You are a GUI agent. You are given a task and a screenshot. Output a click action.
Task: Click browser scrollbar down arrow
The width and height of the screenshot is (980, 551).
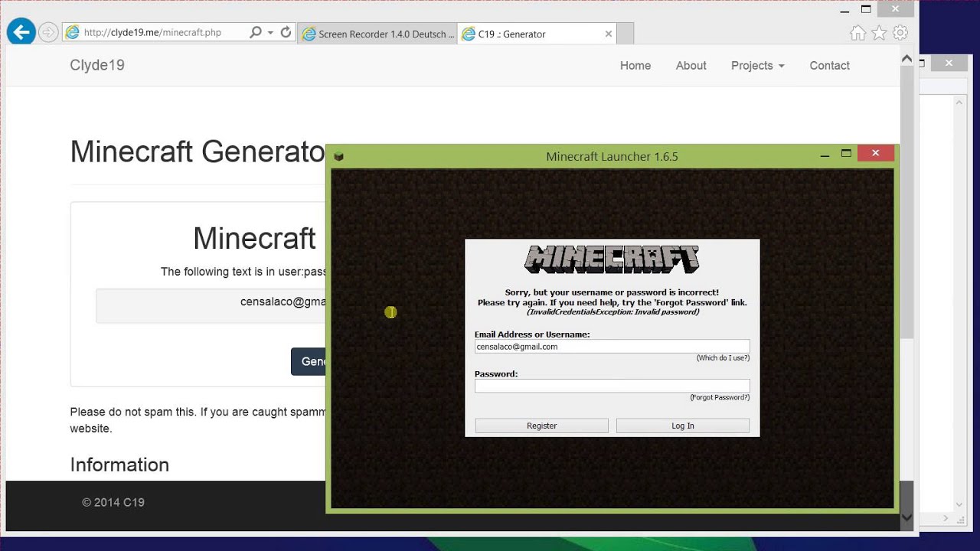[907, 517]
